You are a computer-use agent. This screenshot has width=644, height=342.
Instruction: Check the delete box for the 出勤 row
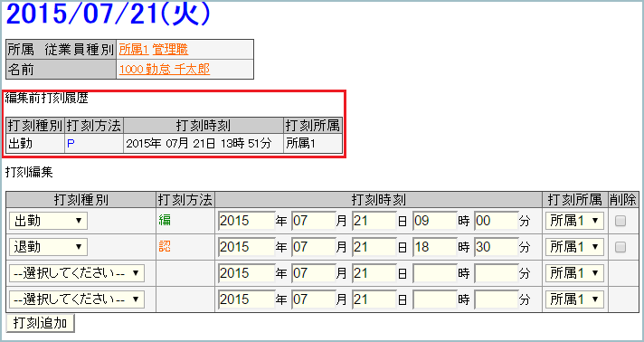(x=620, y=221)
